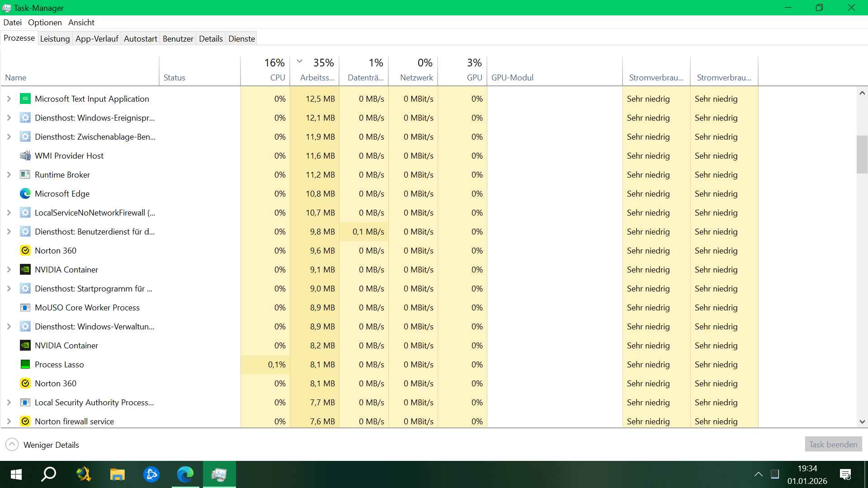Click the WMI Provider Host icon
868x488 pixels.
[25, 156]
